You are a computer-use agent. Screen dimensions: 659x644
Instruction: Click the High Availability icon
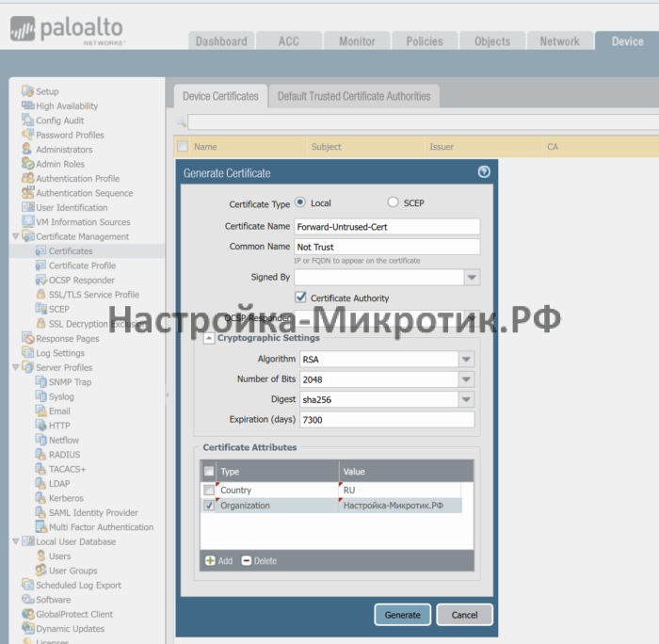tap(27, 105)
